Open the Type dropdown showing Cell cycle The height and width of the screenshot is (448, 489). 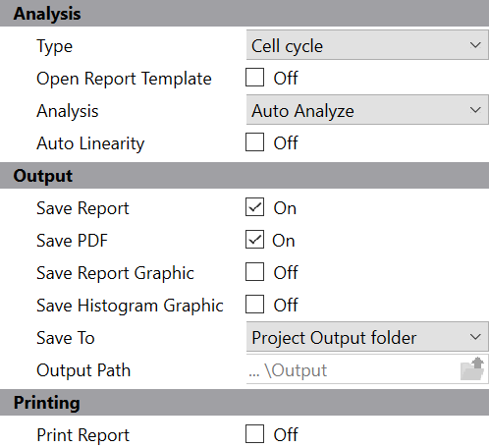(367, 45)
